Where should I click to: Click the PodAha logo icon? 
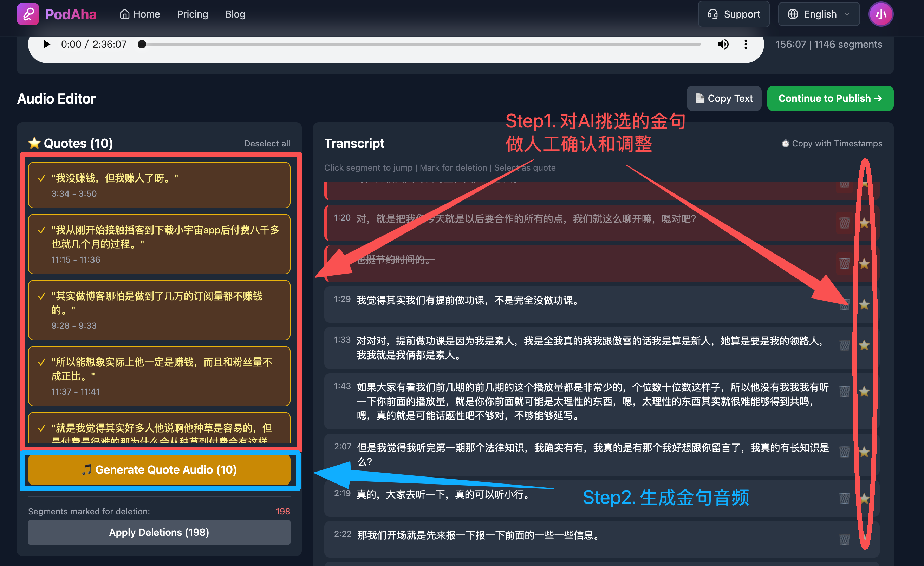click(x=28, y=14)
